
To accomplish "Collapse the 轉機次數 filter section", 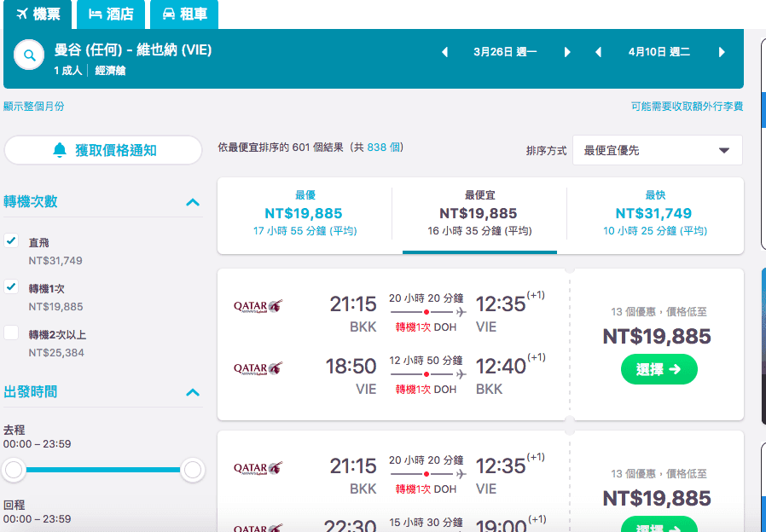I will (193, 202).
